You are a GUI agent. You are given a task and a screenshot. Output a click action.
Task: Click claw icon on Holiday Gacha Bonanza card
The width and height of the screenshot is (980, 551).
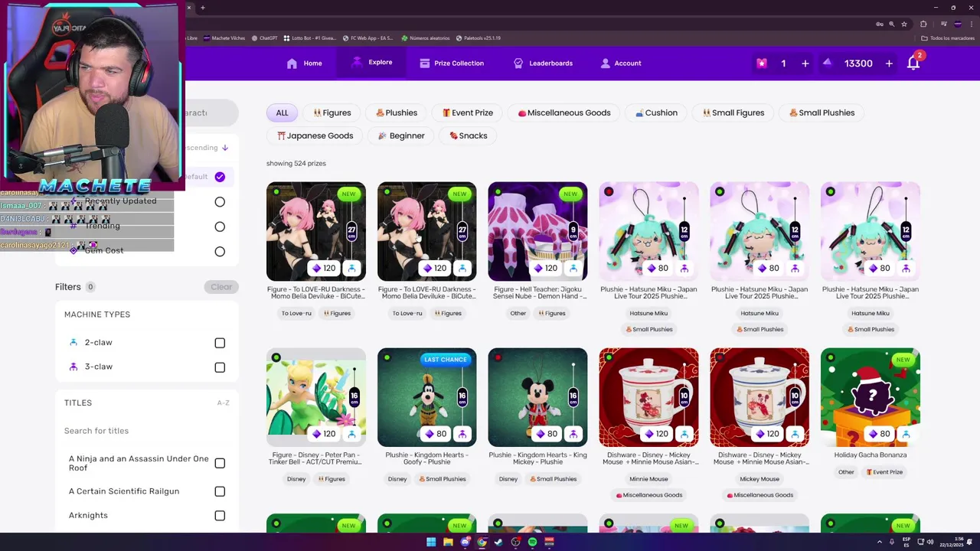906,434
